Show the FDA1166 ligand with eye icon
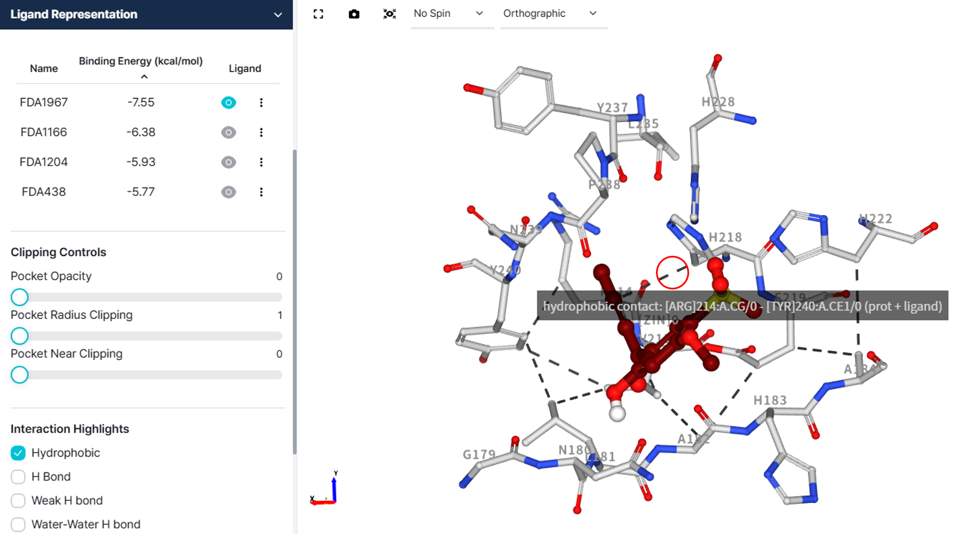This screenshot has width=980, height=534. coord(228,132)
